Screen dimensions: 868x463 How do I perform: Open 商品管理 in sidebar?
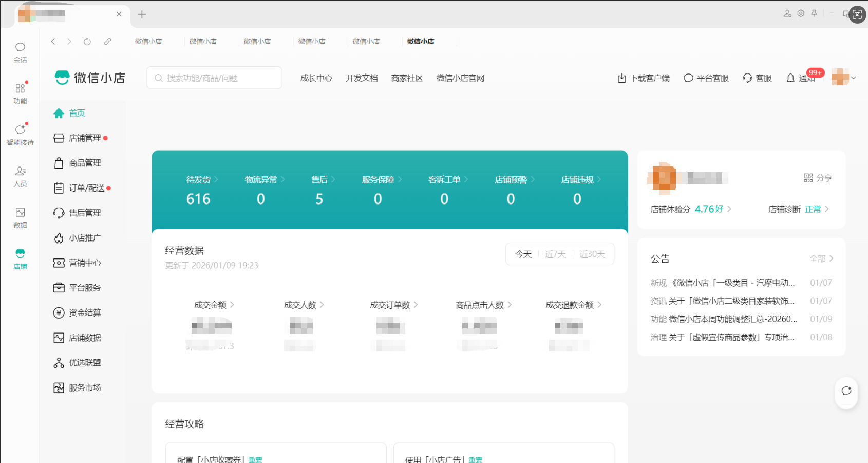pos(77,163)
